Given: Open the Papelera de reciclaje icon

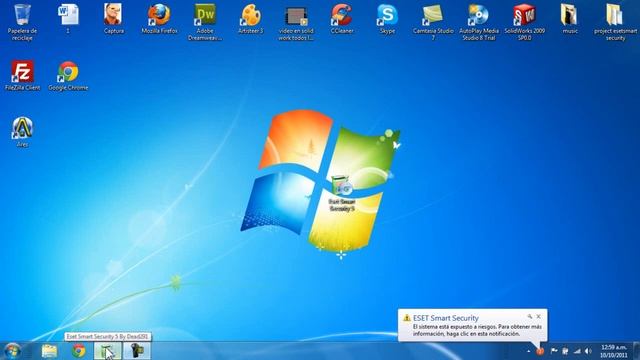Looking at the screenshot, I should tap(22, 21).
